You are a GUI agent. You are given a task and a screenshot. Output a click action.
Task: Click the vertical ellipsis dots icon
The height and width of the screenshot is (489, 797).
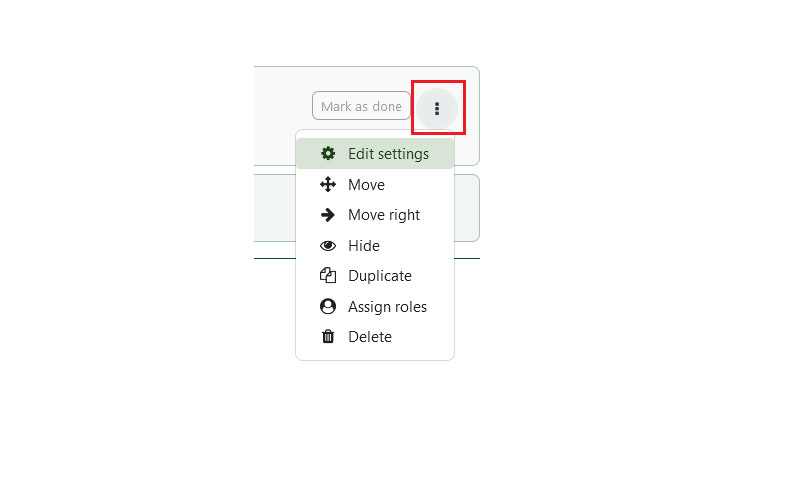pos(437,108)
